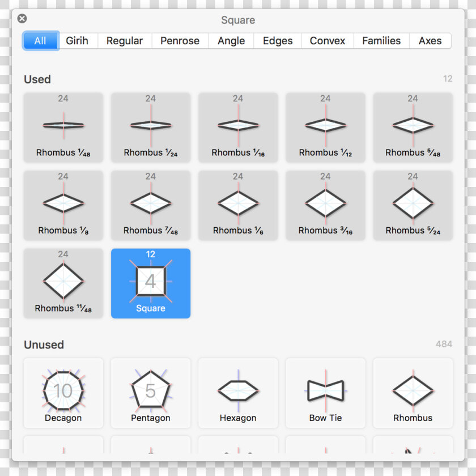The image size is (476, 476).
Task: Click the Used count 12
Action: click(448, 79)
